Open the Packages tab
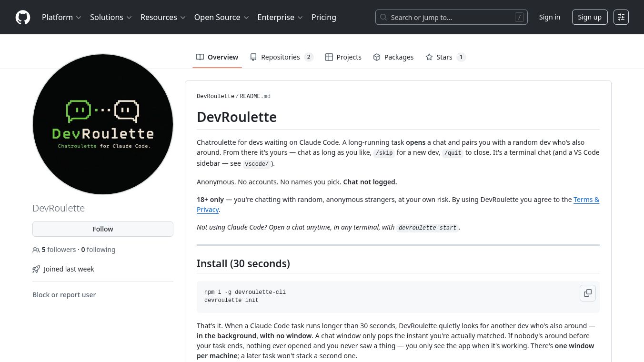Image resolution: width=644 pixels, height=362 pixels. 393,57
